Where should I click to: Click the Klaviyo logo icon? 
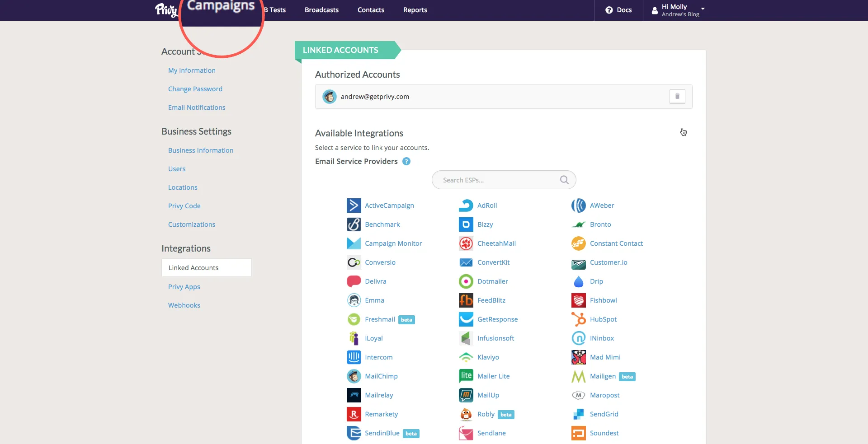466,357
